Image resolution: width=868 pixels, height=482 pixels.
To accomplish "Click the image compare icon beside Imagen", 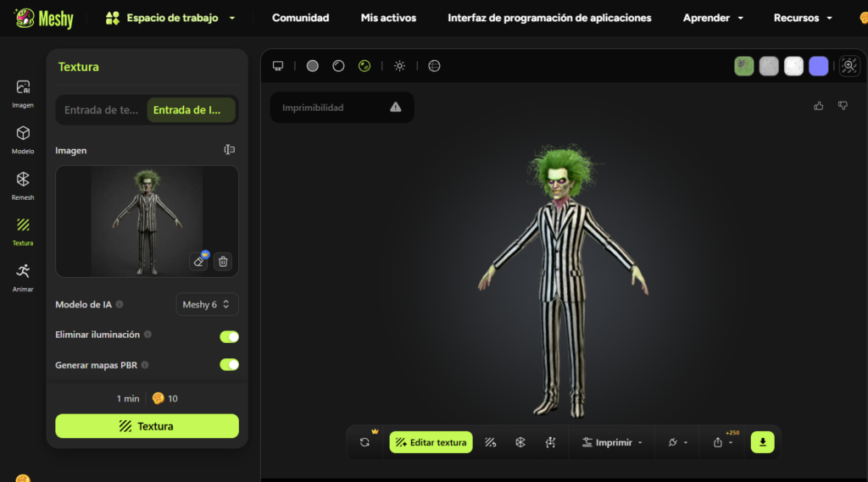I will point(229,150).
